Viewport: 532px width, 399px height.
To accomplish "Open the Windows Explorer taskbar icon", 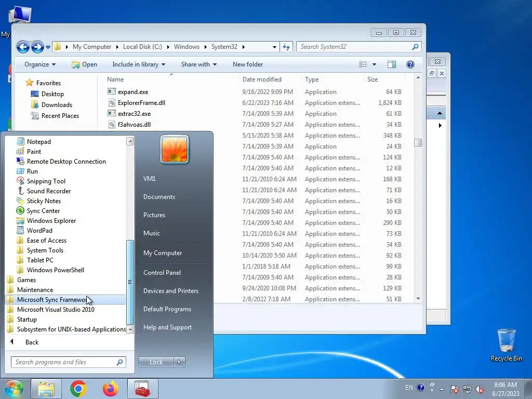I will 46,389.
